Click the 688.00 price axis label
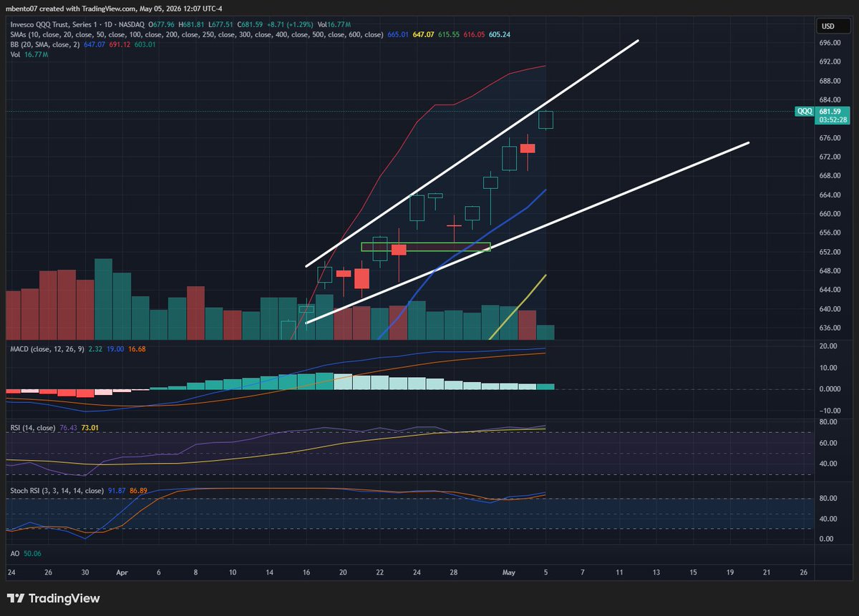859x616 pixels. pos(830,81)
